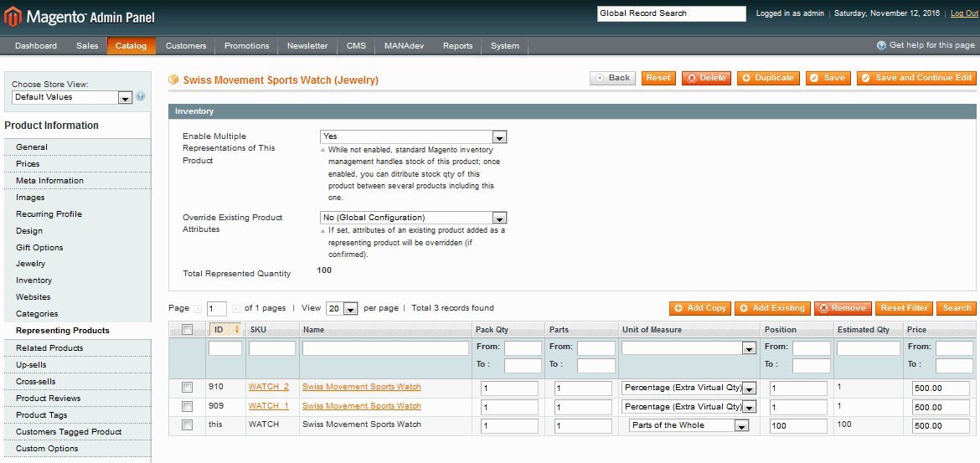Open the Dashboard menu

tap(36, 45)
